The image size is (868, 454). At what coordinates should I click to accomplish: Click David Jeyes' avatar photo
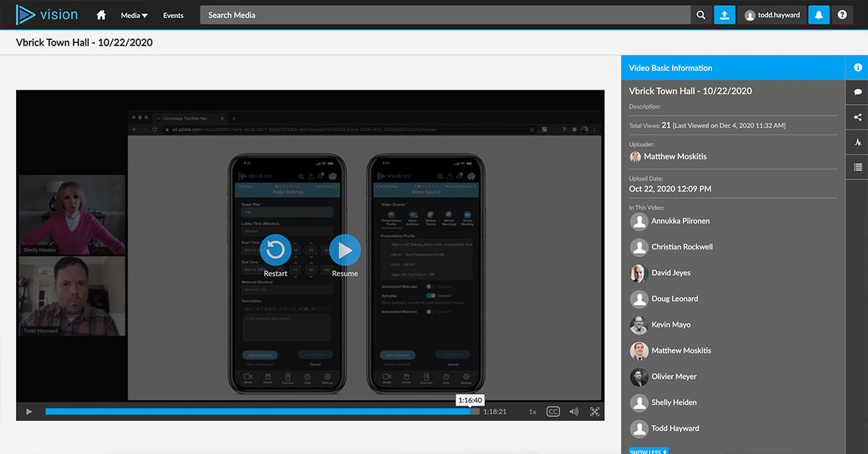point(638,273)
